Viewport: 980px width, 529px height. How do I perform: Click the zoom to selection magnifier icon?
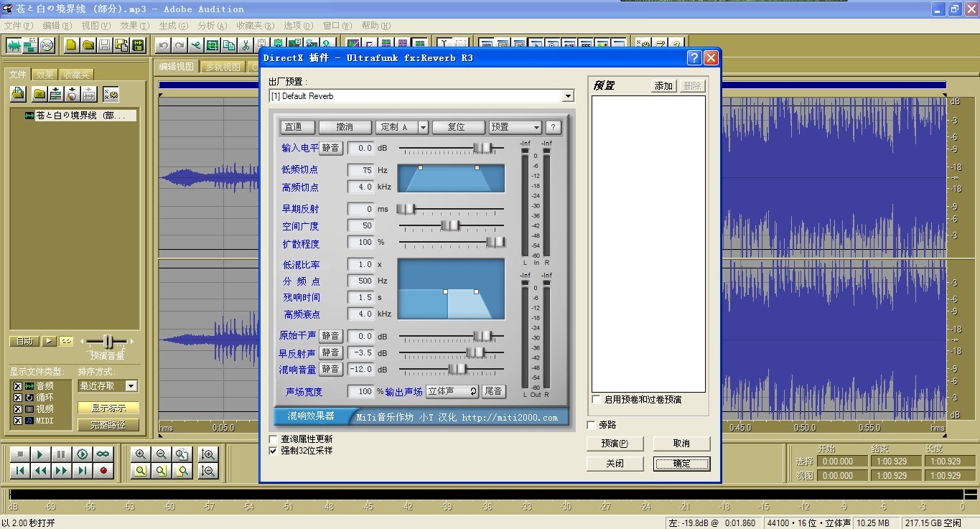tap(141, 471)
